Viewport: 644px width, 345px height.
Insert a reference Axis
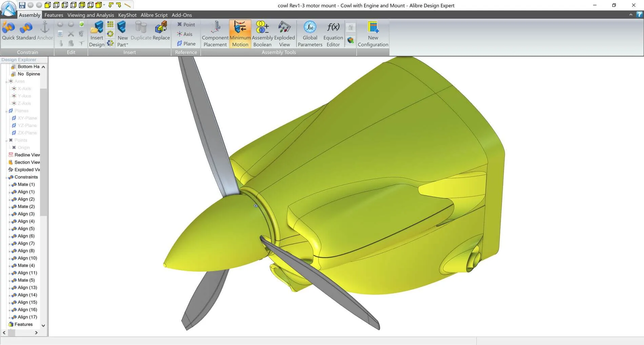[185, 34]
